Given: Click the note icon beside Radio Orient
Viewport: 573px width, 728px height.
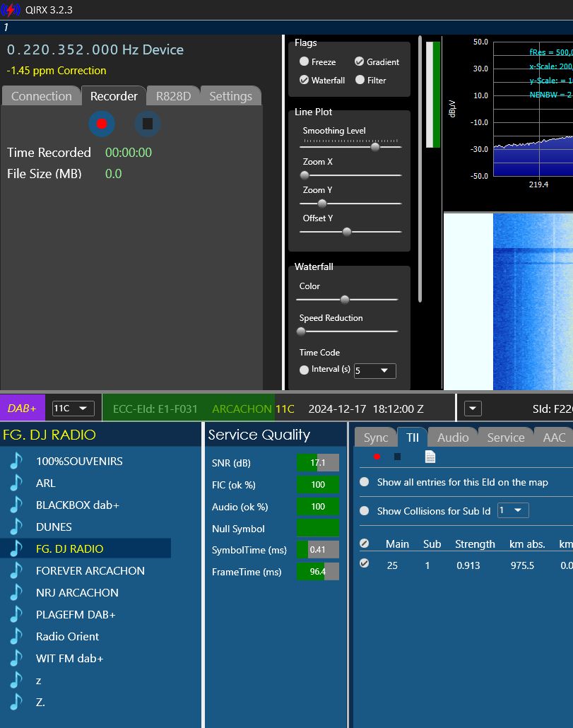Looking at the screenshot, I should [16, 636].
